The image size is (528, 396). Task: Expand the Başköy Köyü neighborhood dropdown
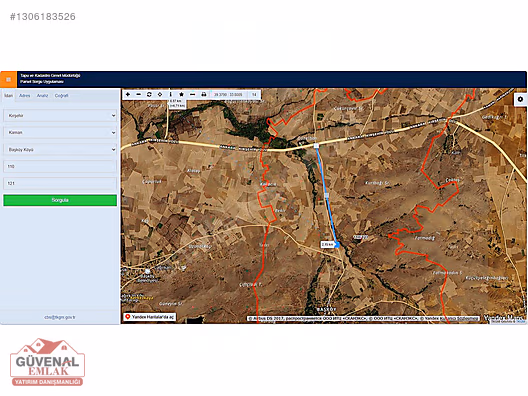point(60,150)
